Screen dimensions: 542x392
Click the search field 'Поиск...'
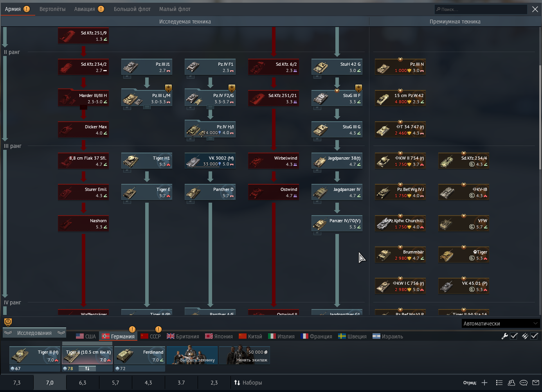click(481, 9)
